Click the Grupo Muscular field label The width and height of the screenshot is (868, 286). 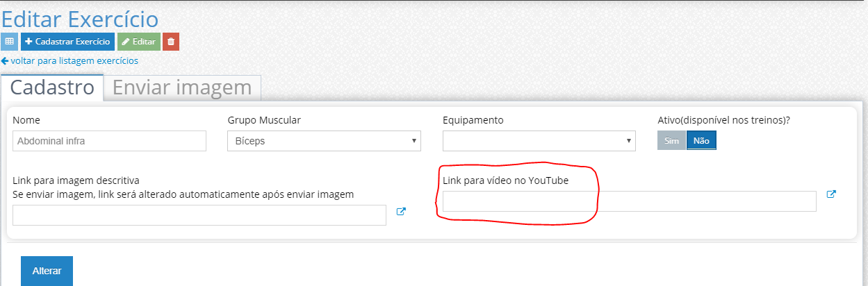(264, 120)
